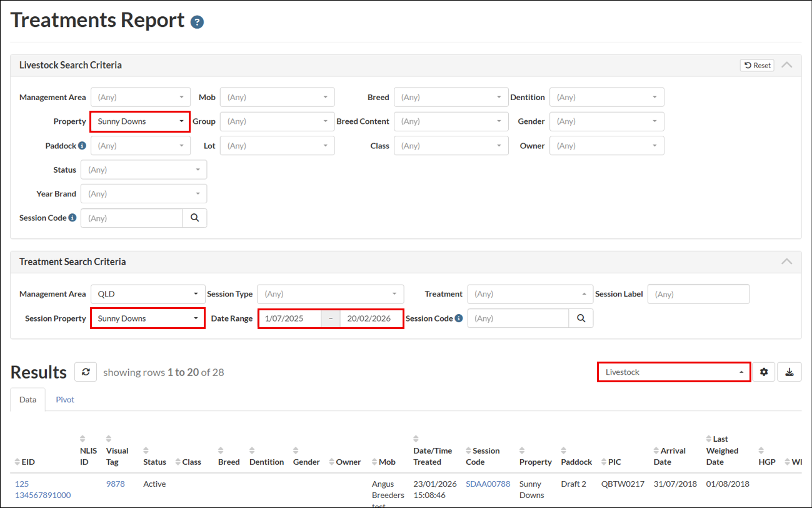This screenshot has height=508, width=812.
Task: Click the date range start field
Action: point(289,318)
